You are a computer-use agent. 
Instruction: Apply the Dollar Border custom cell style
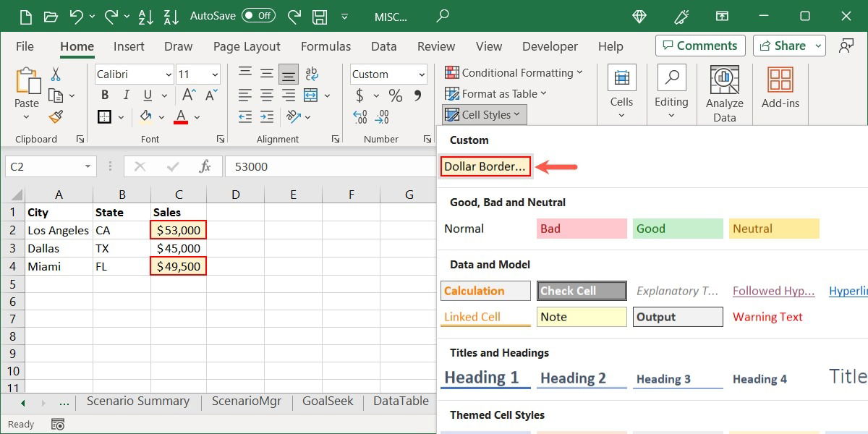(485, 166)
